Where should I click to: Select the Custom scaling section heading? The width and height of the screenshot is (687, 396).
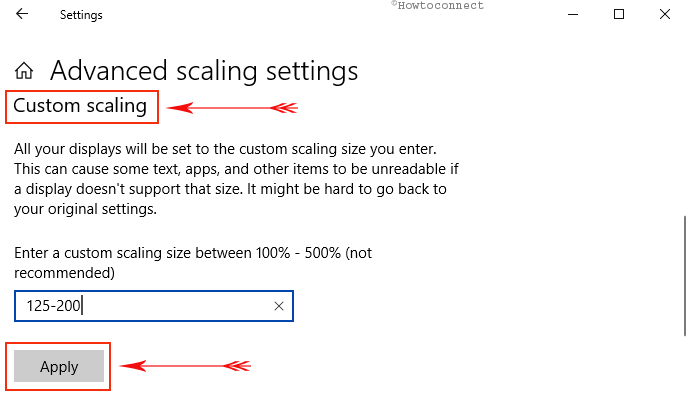coord(80,106)
